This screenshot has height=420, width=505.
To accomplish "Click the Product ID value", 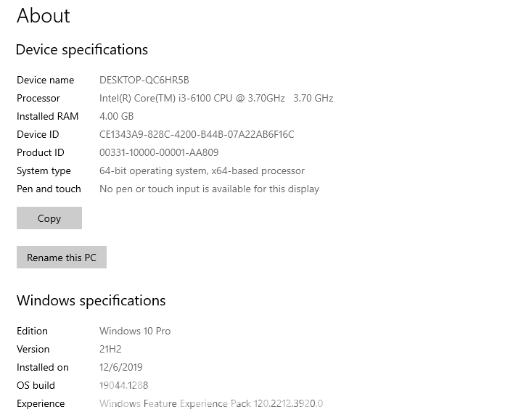I will 159,152.
